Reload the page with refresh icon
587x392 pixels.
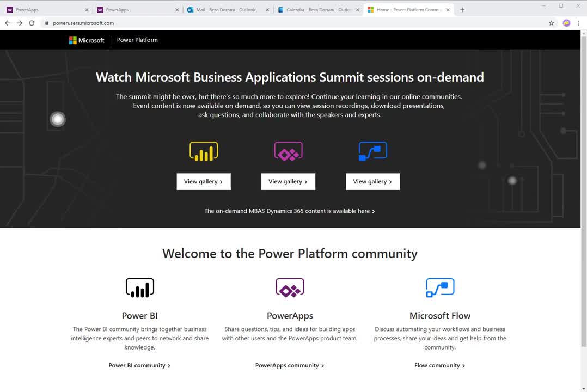coord(32,23)
